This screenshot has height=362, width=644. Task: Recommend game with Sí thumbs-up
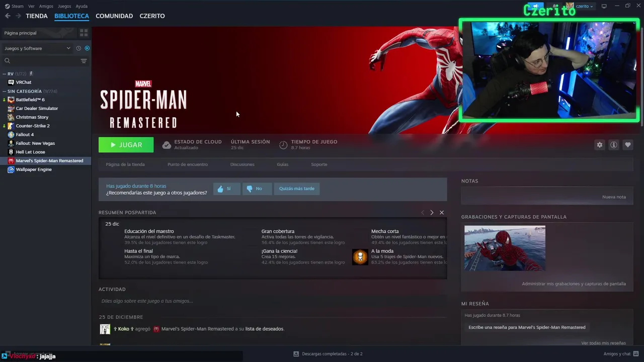(x=226, y=189)
